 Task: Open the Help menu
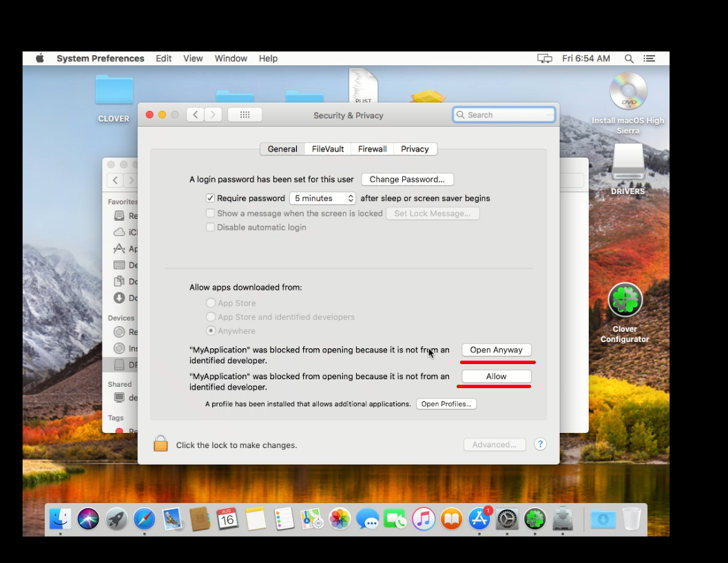(268, 59)
